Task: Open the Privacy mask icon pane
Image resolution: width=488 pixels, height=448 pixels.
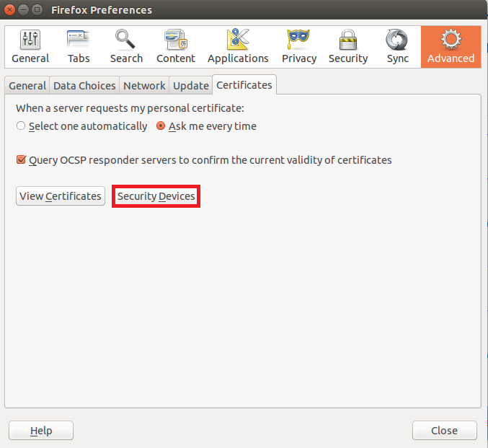Action: click(x=298, y=47)
